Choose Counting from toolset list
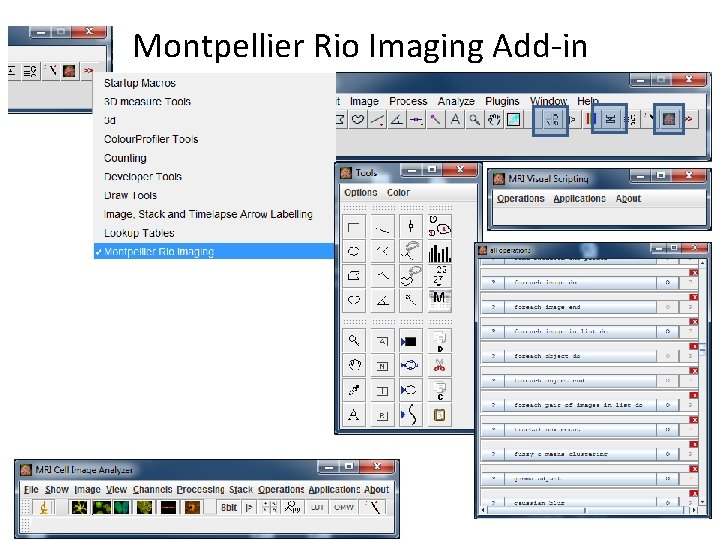 [125, 158]
